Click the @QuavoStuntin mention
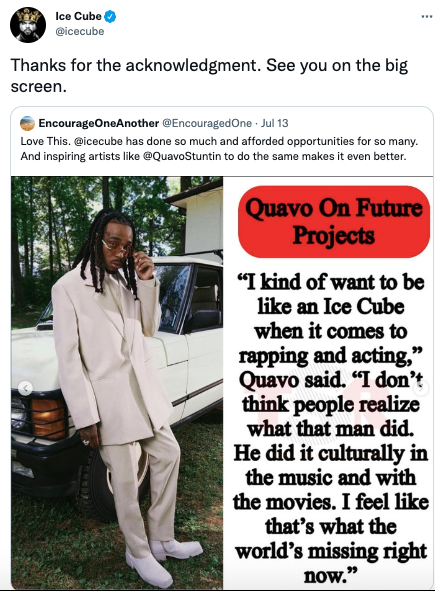The width and height of the screenshot is (435, 591). tap(182, 156)
